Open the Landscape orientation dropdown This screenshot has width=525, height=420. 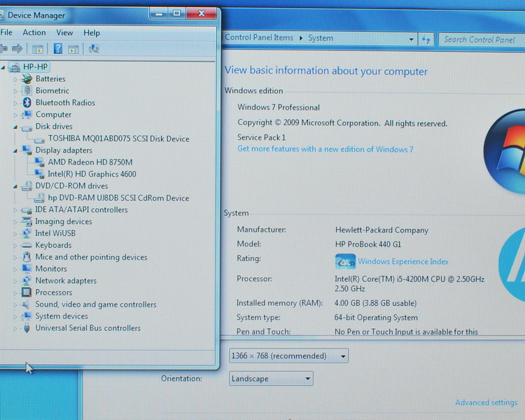(271, 379)
